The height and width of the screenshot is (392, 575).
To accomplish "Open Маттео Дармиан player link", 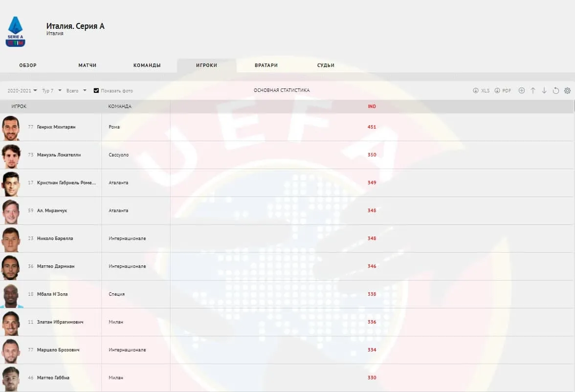I will click(x=56, y=266).
